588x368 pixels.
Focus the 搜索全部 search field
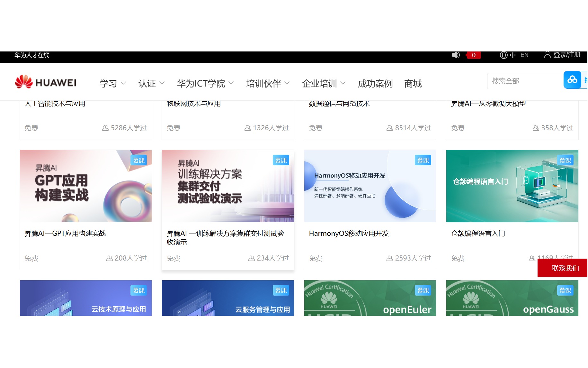(525, 81)
